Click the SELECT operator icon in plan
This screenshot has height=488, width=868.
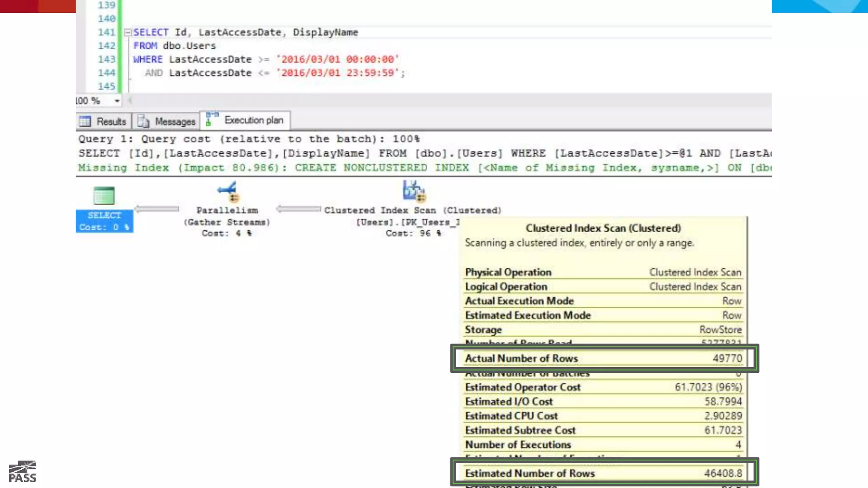[104, 196]
